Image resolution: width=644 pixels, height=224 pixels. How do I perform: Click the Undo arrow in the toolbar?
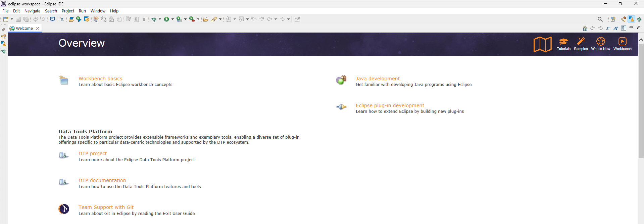click(x=35, y=19)
